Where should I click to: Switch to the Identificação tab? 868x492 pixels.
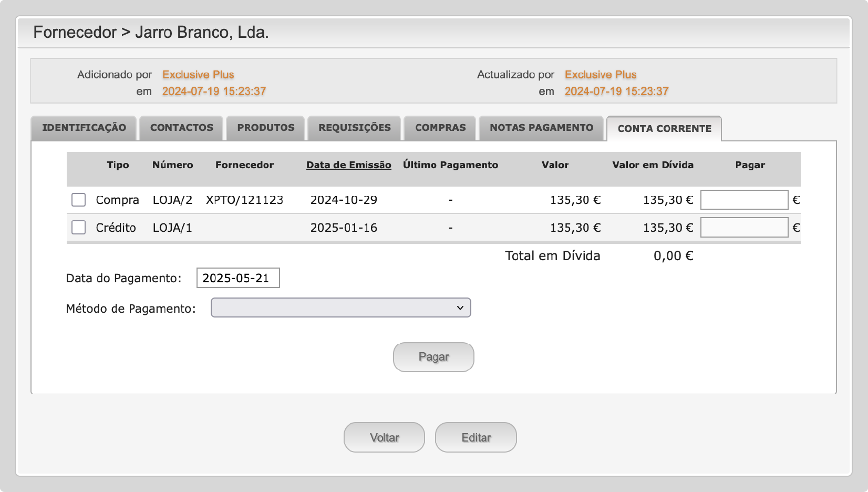click(x=84, y=128)
